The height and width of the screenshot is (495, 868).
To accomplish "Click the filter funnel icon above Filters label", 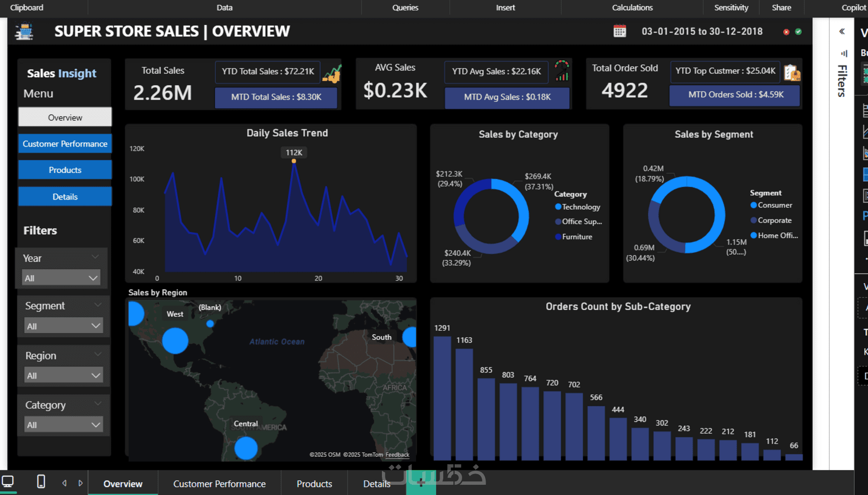I will (x=844, y=53).
